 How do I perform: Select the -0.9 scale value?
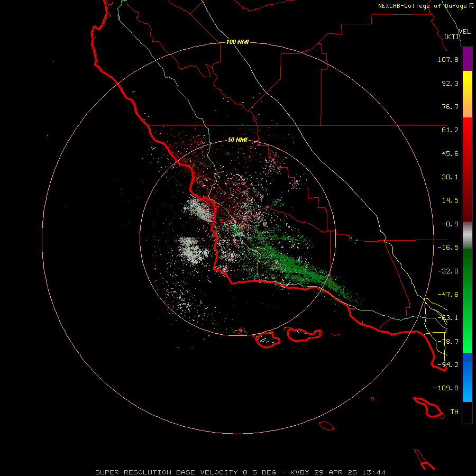coord(450,224)
